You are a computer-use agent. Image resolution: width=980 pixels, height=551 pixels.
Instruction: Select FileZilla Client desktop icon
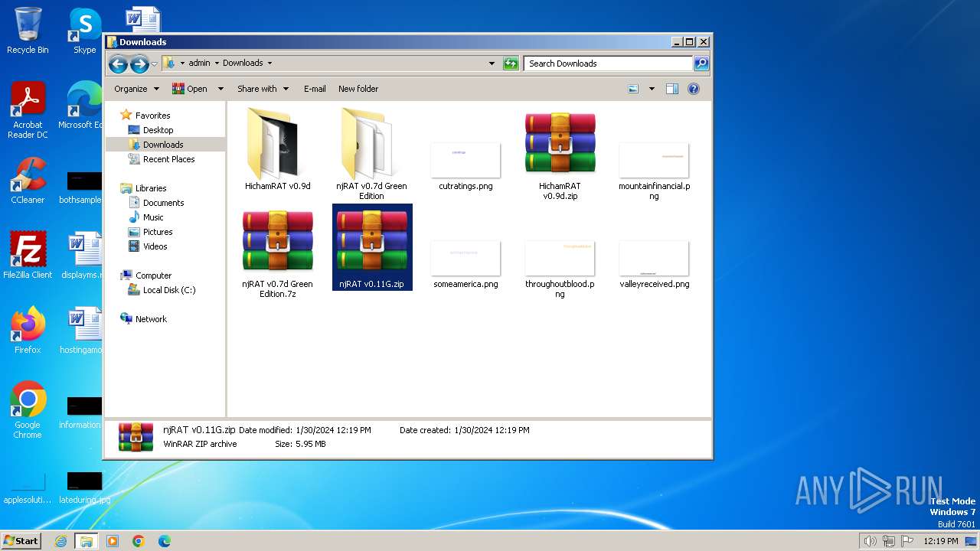[x=28, y=256]
